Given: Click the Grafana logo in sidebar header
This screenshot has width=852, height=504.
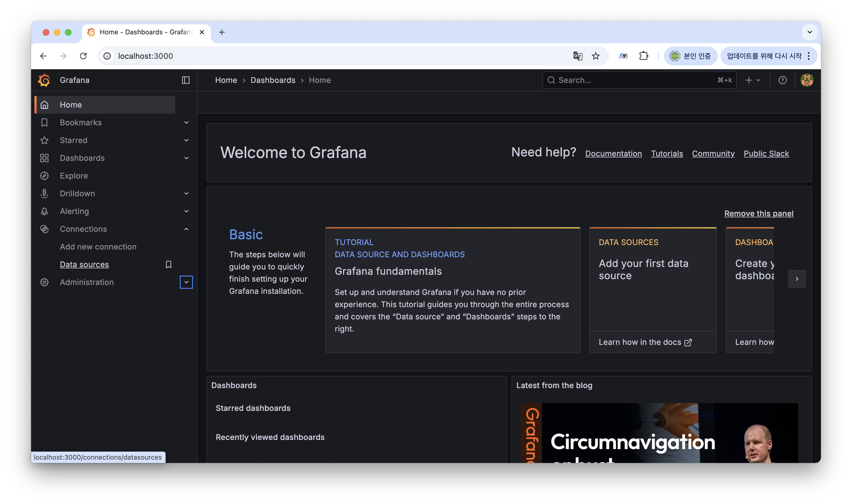Looking at the screenshot, I should (44, 80).
